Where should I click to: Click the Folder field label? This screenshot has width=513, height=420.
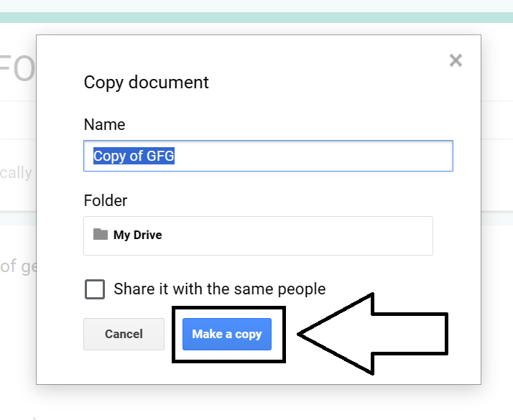[x=106, y=200]
